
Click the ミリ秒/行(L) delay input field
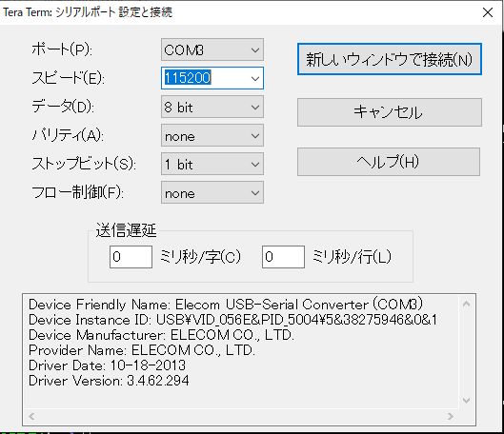pyautogui.click(x=283, y=257)
